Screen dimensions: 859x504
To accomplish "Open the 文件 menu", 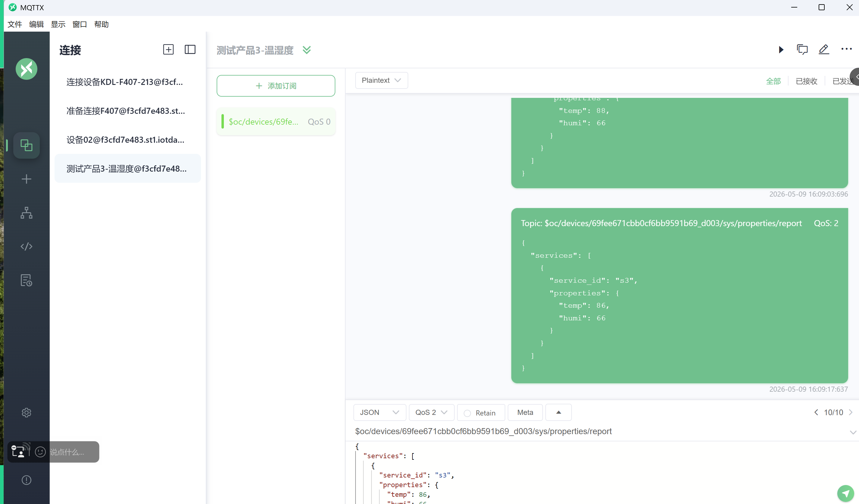I will (15, 24).
